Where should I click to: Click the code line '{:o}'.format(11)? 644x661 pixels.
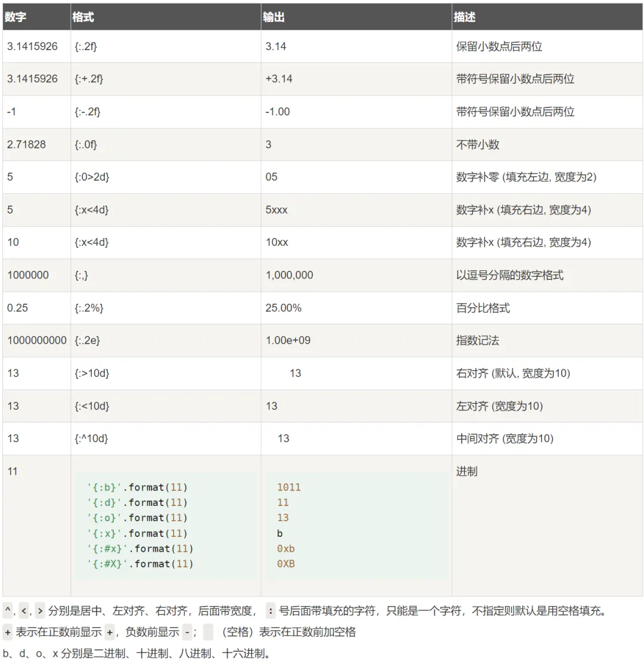(137, 518)
